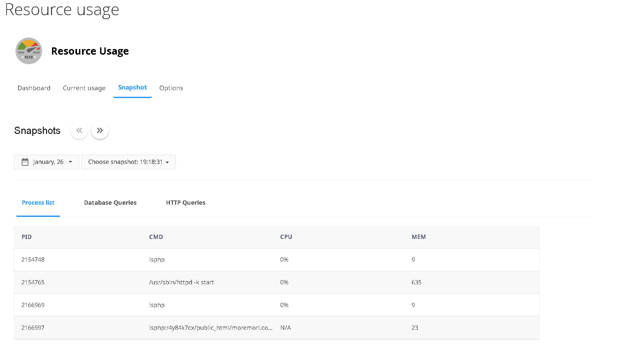
Task: Click the Resource Usage gauge icon
Action: (29, 51)
